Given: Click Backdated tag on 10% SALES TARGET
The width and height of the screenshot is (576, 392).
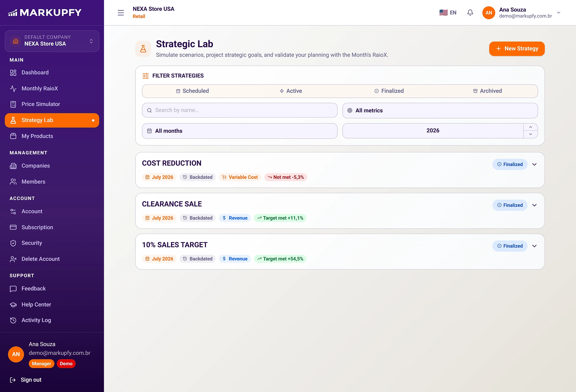Looking at the screenshot, I should tap(198, 259).
